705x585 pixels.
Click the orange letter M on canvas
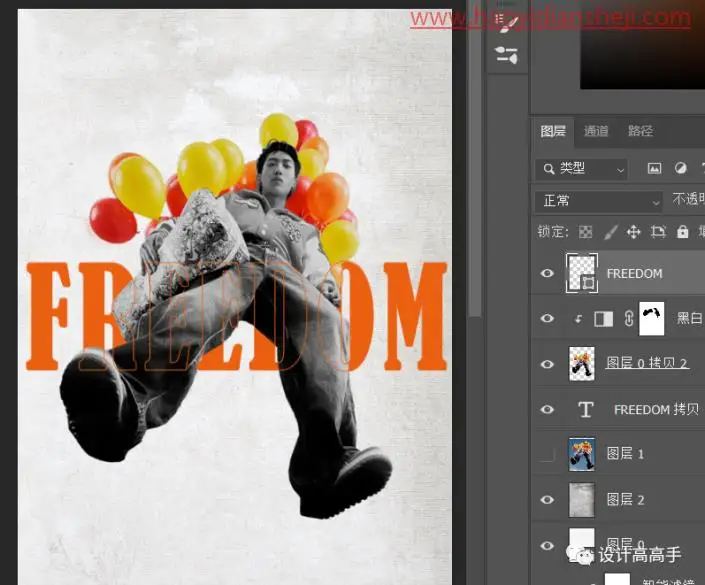click(415, 316)
